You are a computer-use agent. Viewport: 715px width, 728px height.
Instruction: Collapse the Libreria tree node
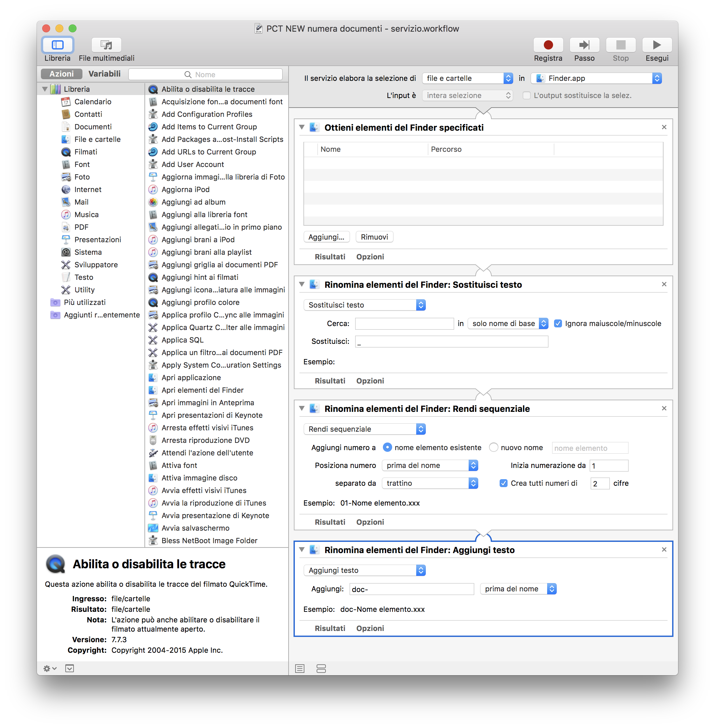[x=45, y=89]
